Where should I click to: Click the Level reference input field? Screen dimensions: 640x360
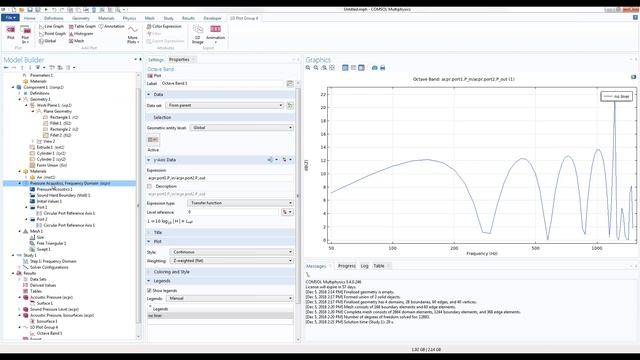coord(233,212)
